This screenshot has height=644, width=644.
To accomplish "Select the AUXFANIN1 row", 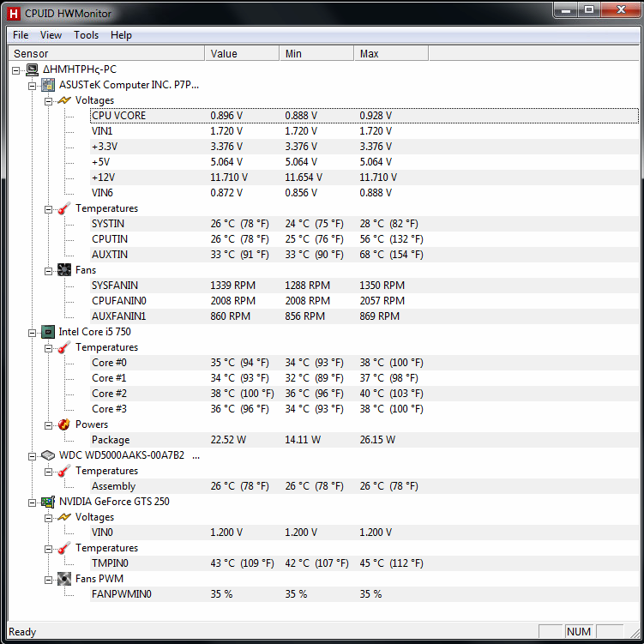I will 364,316.
